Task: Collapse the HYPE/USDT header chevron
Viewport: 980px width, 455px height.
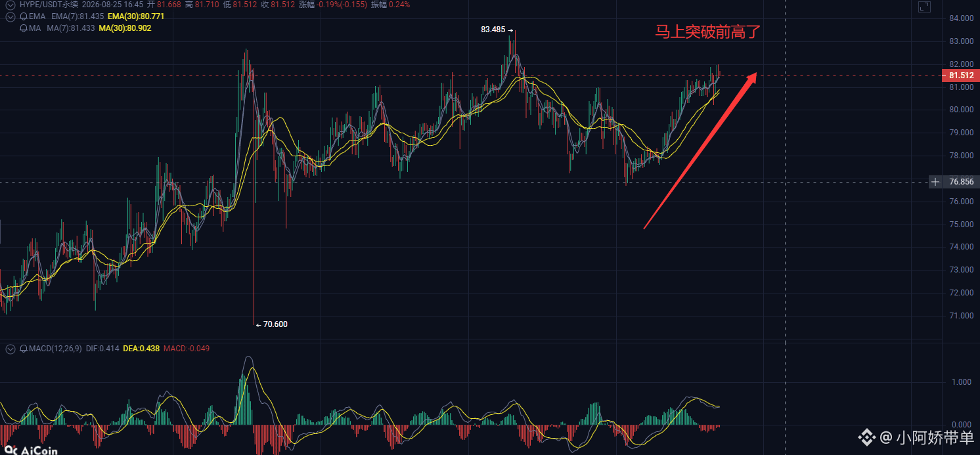Action: [10, 5]
